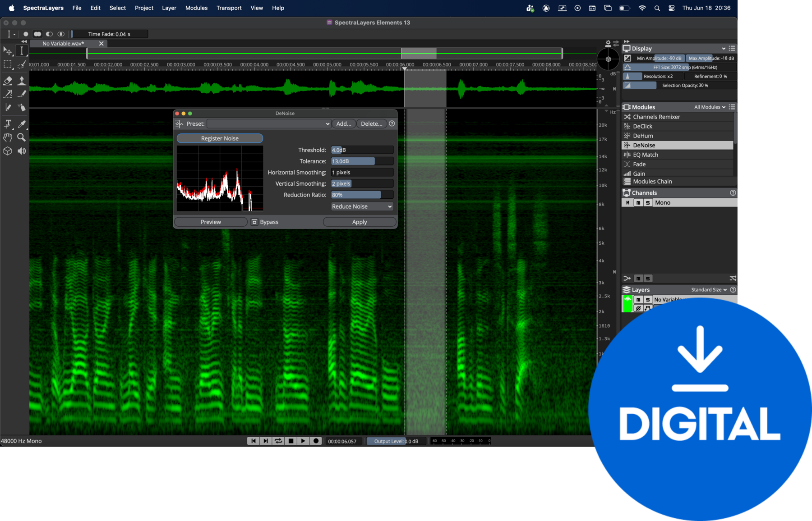The image size is (812, 521).
Task: Toggle loop playback in transport
Action: (x=278, y=441)
